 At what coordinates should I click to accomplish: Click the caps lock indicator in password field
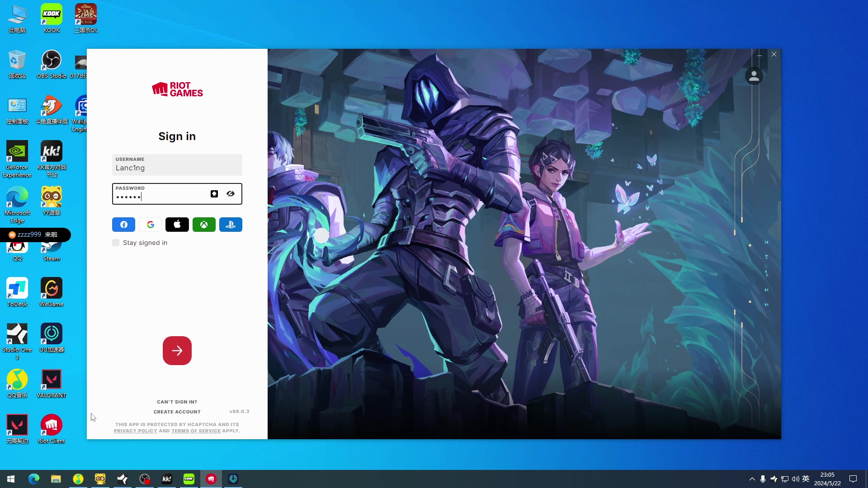point(214,194)
